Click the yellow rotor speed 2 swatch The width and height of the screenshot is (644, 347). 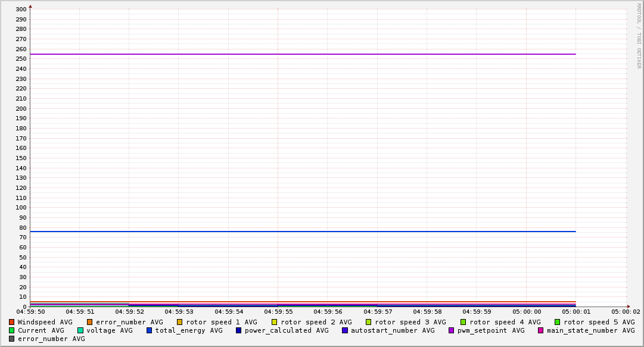point(274,322)
